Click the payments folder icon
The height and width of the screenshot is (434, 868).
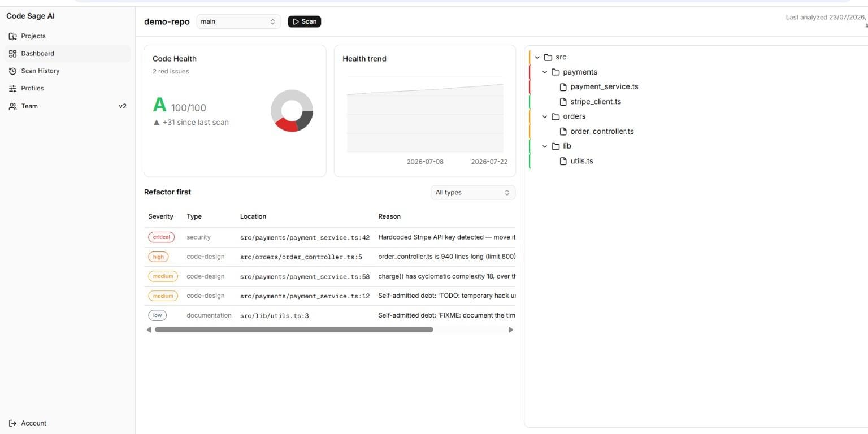tap(555, 72)
